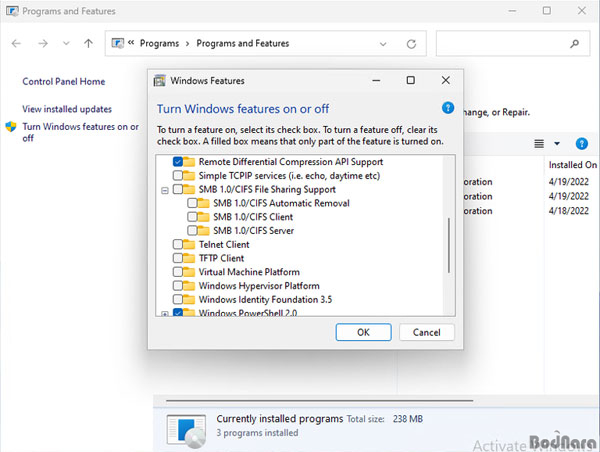Click the Telnet Client folder icon

click(x=189, y=245)
